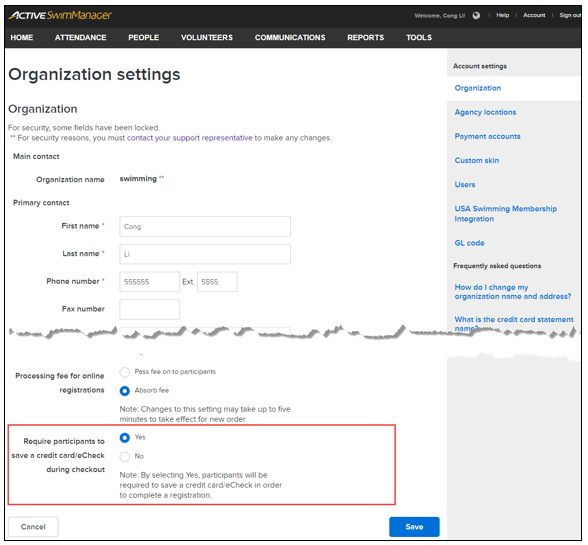The height and width of the screenshot is (545, 588).
Task: Click the Organization settings page heading
Action: [x=94, y=74]
